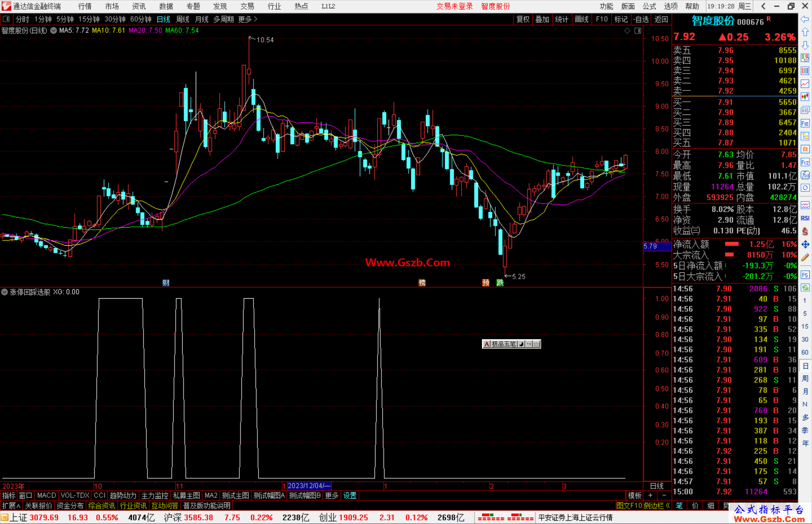
Task: Click the 榜 event marker on chart
Action: click(x=422, y=282)
